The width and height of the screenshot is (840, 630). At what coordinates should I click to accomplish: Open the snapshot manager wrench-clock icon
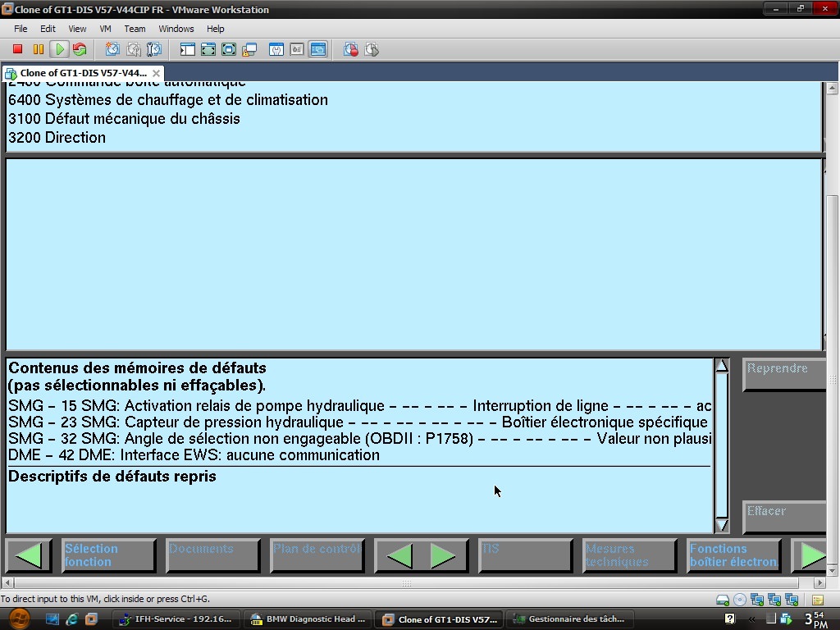coord(154,49)
